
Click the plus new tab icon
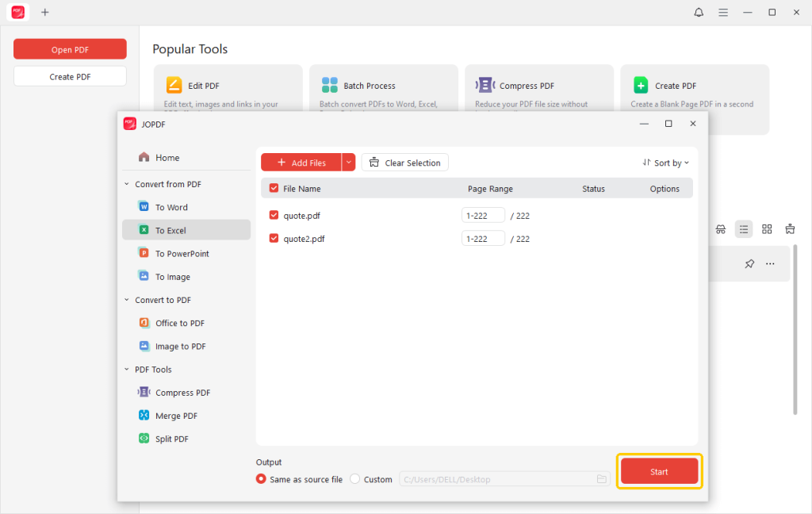coord(45,13)
